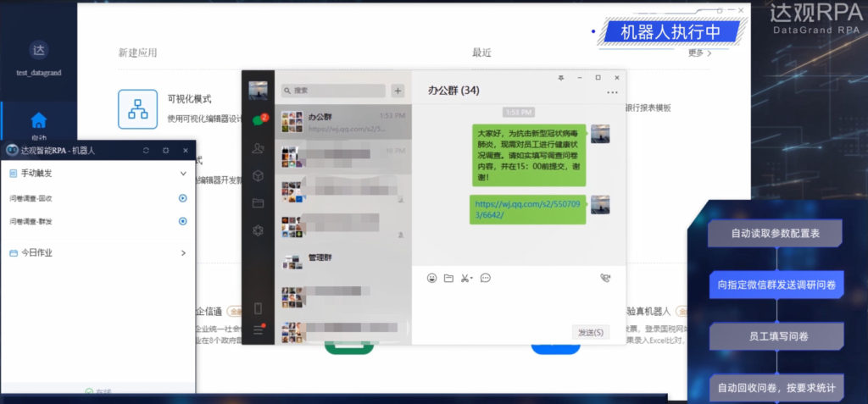The width and height of the screenshot is (868, 404).
Task: Open the WeChat files folder icon in sidebar
Action: pos(258,203)
